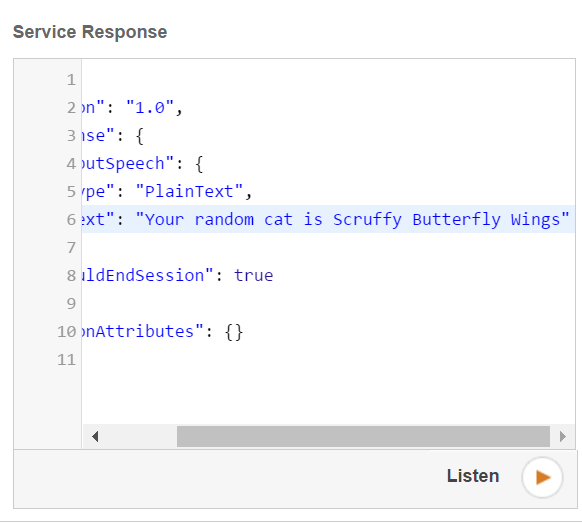Place cursor on empty line 7
This screenshot has height=523, width=582.
point(328,248)
